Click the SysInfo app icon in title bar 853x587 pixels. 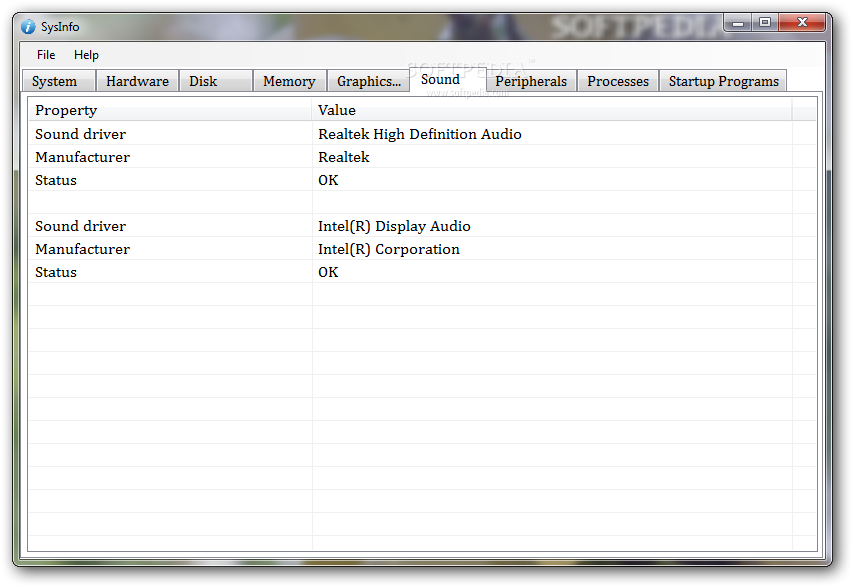[x=28, y=27]
